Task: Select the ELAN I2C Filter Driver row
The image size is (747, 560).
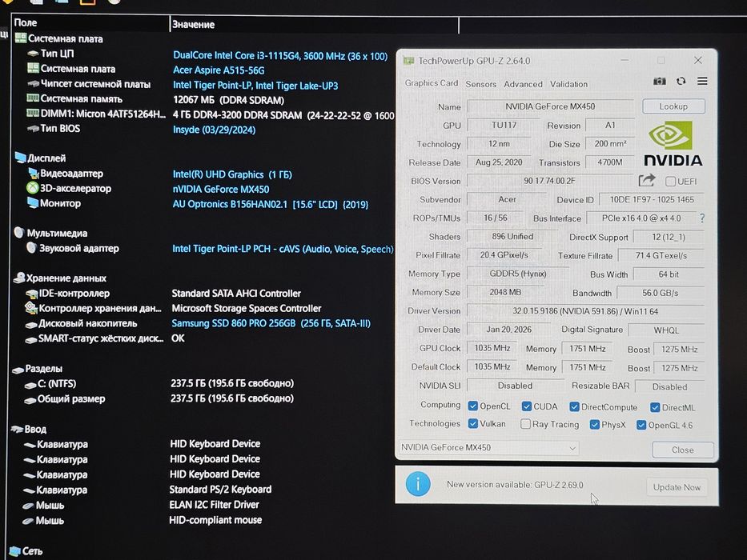Action: (141, 505)
